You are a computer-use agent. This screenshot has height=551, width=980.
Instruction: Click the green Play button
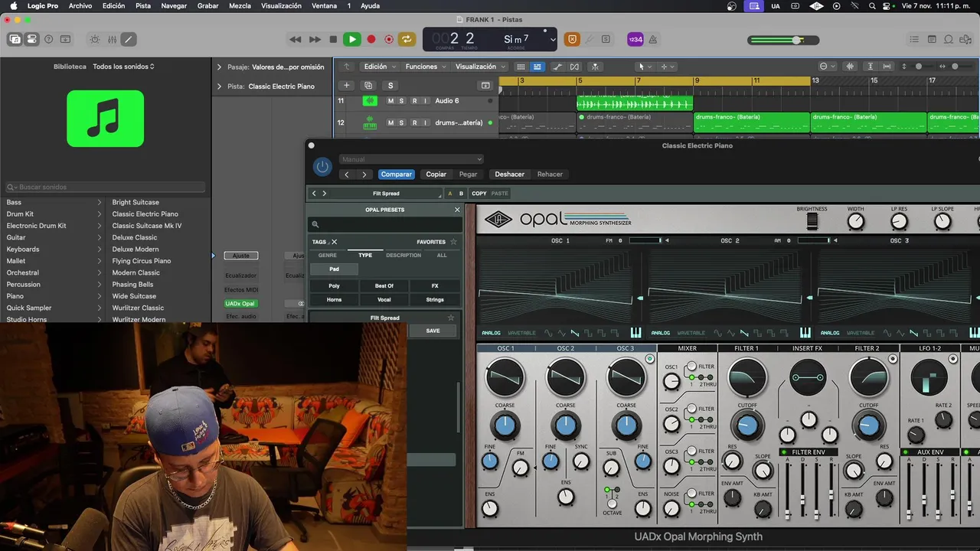tap(352, 39)
